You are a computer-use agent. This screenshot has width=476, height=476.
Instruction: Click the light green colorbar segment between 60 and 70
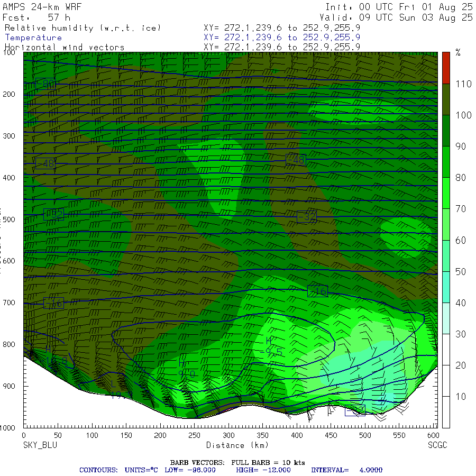pyautogui.click(x=446, y=224)
